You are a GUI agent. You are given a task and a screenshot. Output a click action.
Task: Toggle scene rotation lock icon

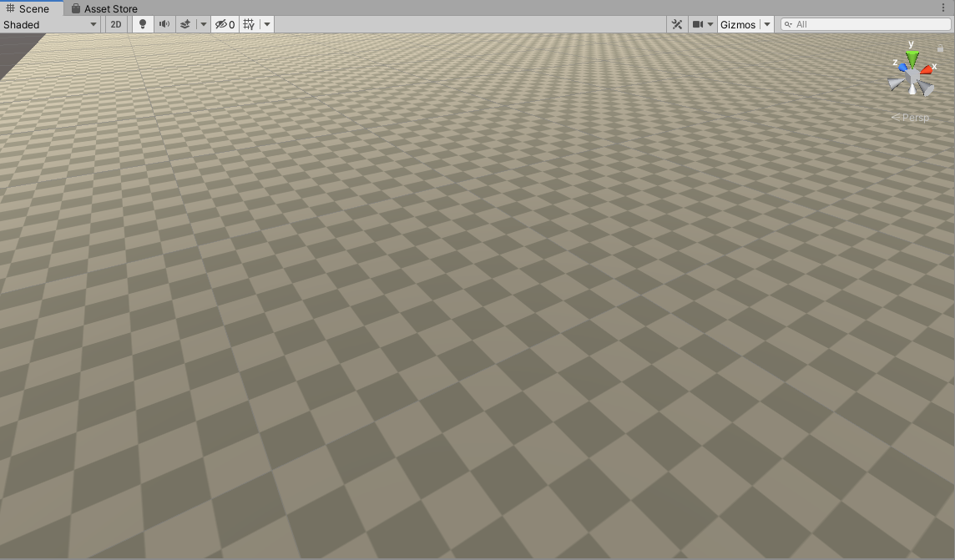[940, 48]
